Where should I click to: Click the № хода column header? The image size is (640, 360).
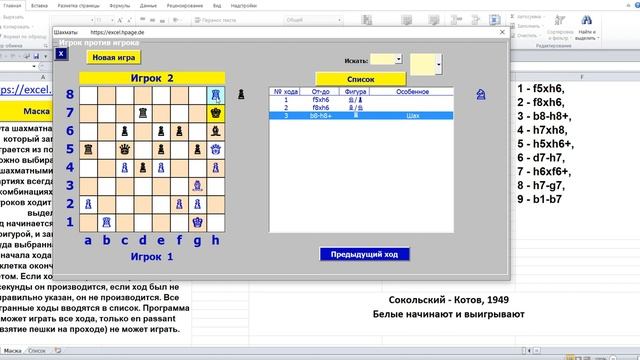(285, 92)
